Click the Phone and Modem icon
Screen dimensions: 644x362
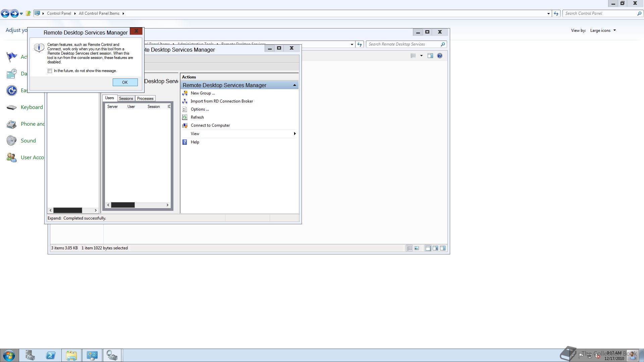click(x=12, y=124)
